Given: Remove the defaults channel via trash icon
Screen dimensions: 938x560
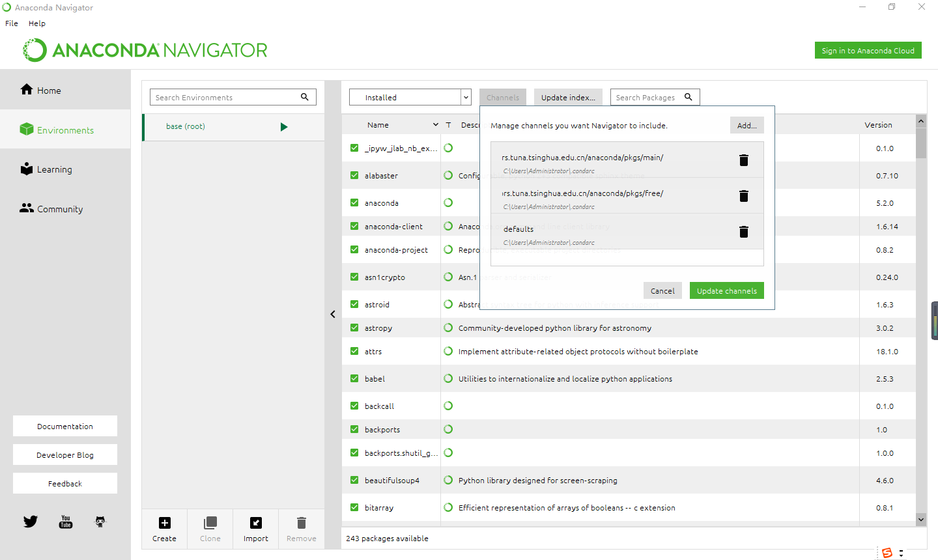Looking at the screenshot, I should (x=744, y=232).
